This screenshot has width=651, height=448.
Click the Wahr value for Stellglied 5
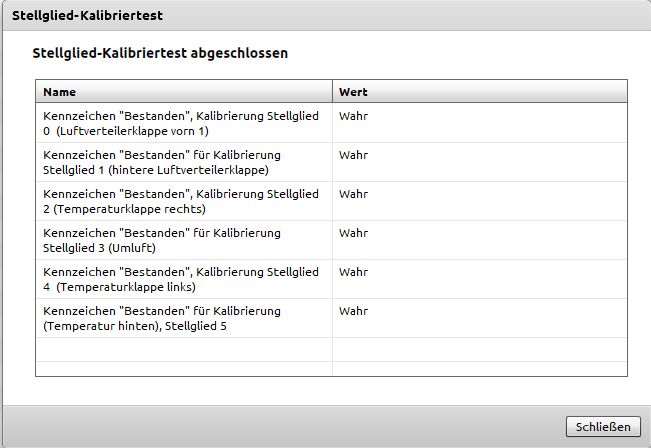point(353,311)
